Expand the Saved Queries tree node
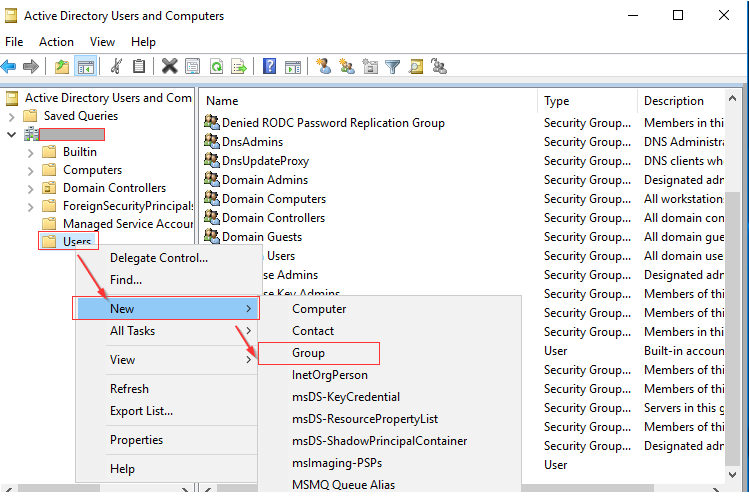This screenshot has width=749, height=496. (11, 117)
